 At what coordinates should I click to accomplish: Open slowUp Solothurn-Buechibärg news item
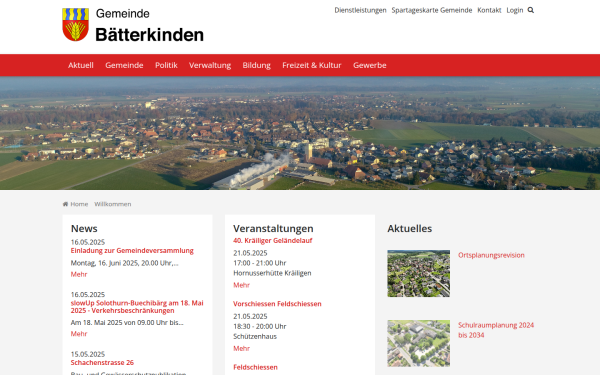(137, 307)
